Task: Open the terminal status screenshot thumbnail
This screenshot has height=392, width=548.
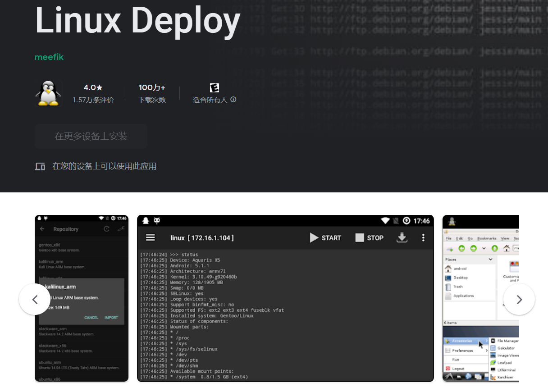Action: (285, 298)
